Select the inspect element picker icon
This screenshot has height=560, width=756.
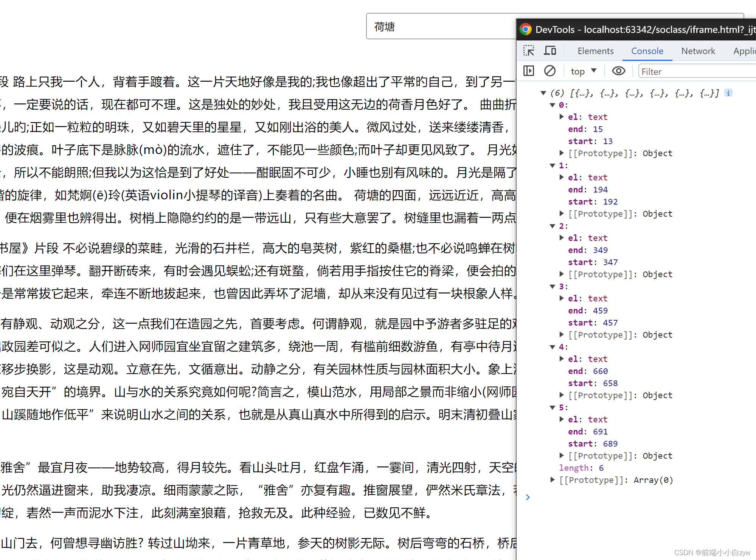coord(529,51)
